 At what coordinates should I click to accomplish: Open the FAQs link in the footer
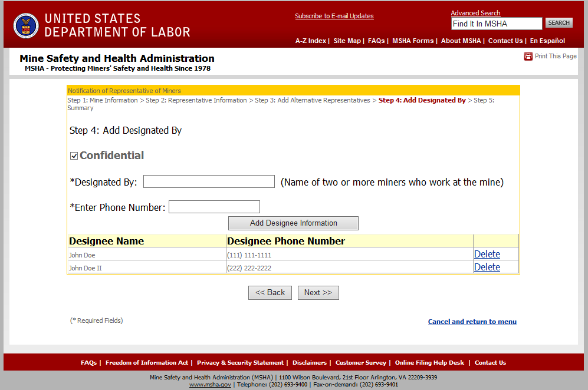click(x=88, y=363)
